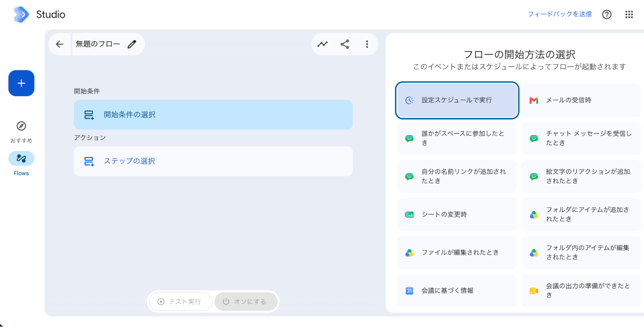The height and width of the screenshot is (327, 644).
Task: Open the activity chart icon
Action: 322,44
